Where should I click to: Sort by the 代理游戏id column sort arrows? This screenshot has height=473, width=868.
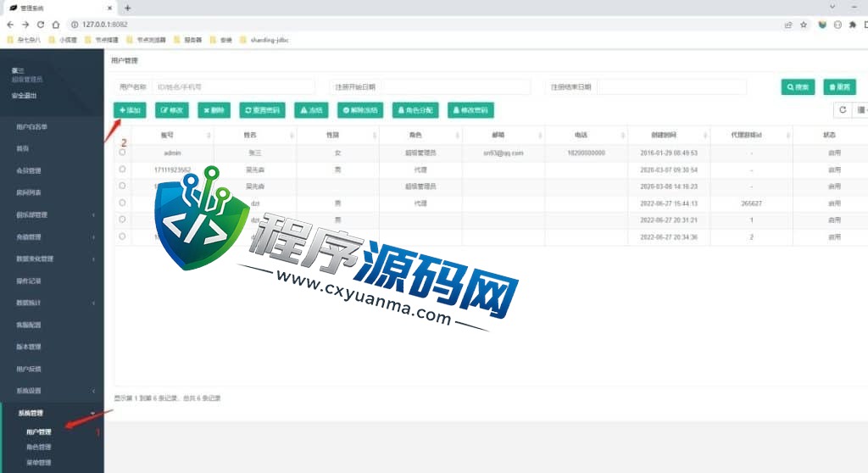pos(787,135)
